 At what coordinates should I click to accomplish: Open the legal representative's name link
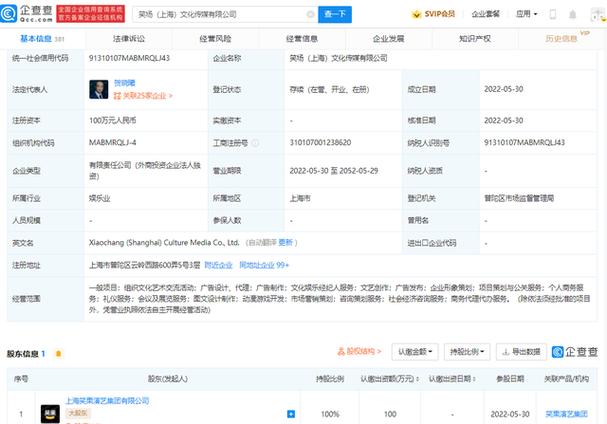point(124,83)
